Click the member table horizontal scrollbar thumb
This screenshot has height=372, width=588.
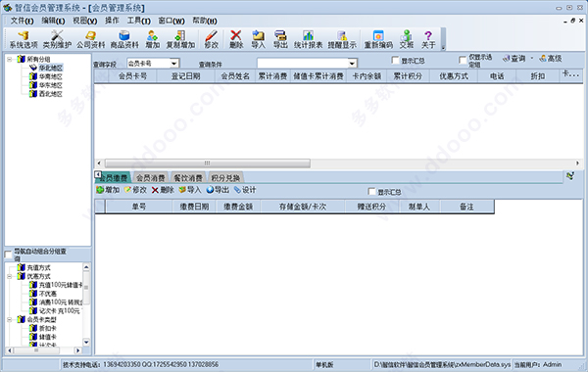208,163
